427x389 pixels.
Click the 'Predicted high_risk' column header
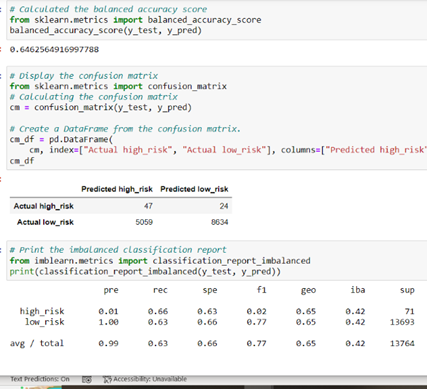coord(117,189)
